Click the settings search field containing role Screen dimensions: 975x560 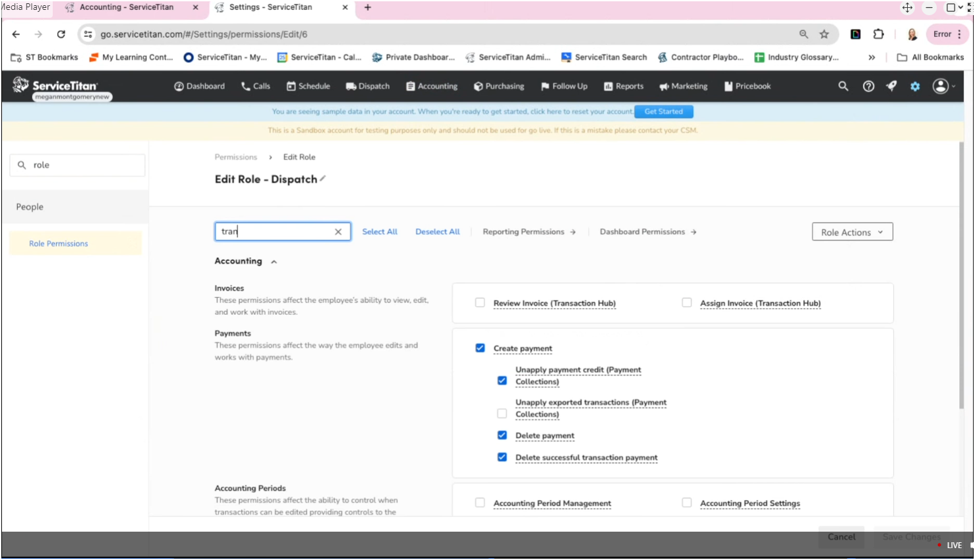tap(77, 165)
